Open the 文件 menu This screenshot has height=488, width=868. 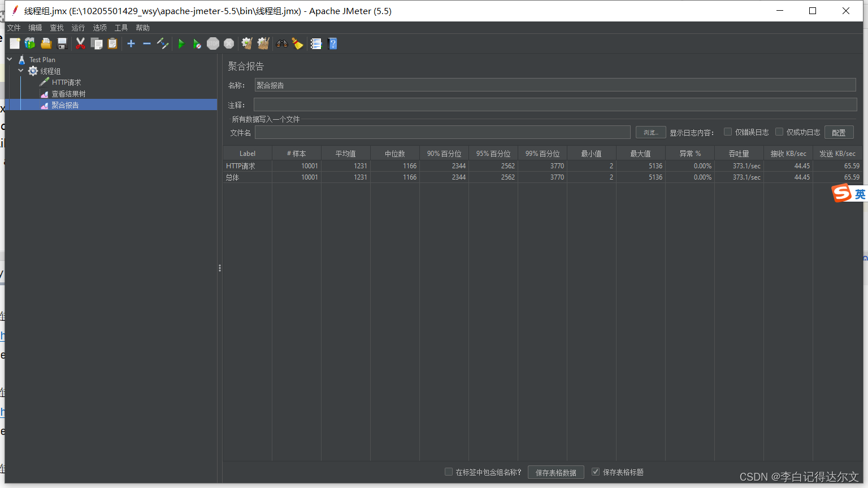coord(14,28)
